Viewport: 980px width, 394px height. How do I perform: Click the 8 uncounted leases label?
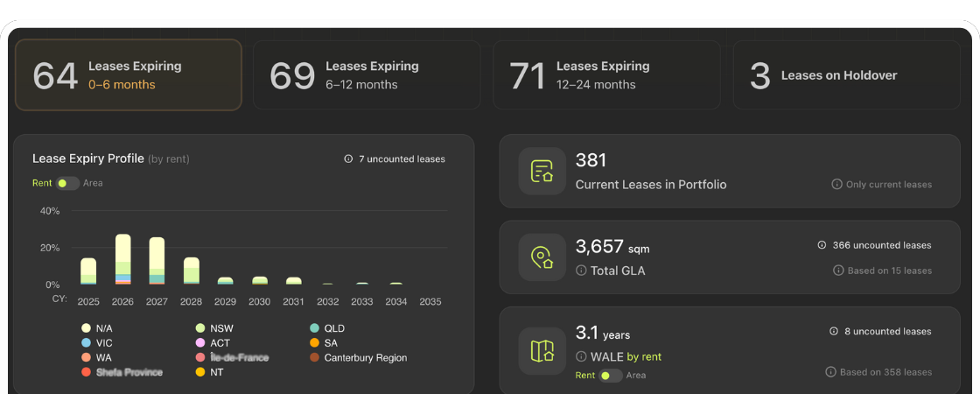click(887, 332)
